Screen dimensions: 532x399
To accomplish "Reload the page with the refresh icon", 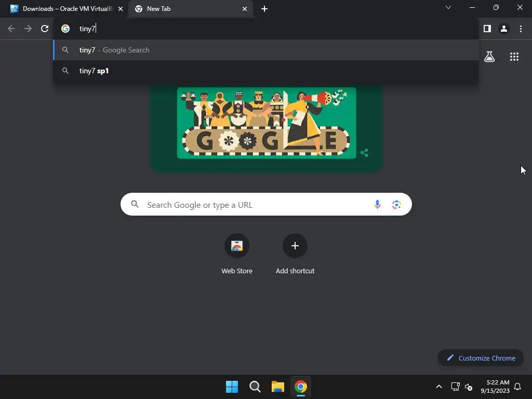I will pyautogui.click(x=45, y=29).
